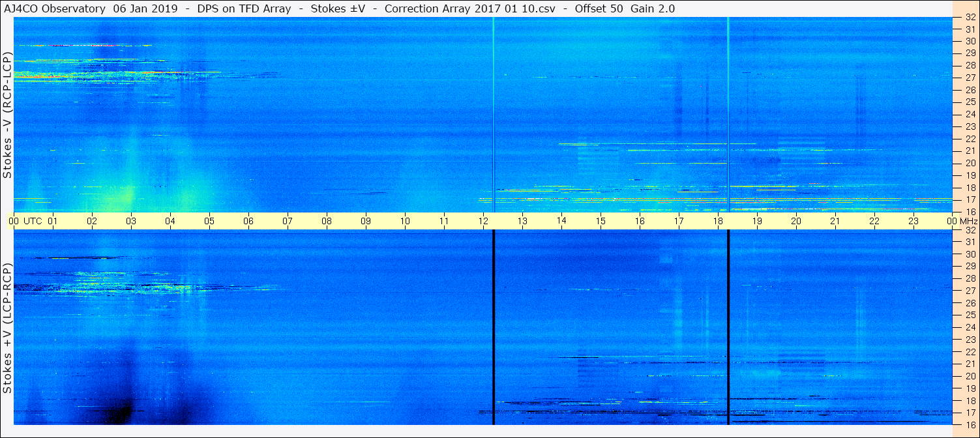Click the 16 MHz tick in Stokes +V panel
Screen dimensions: 980x438
tap(970, 424)
